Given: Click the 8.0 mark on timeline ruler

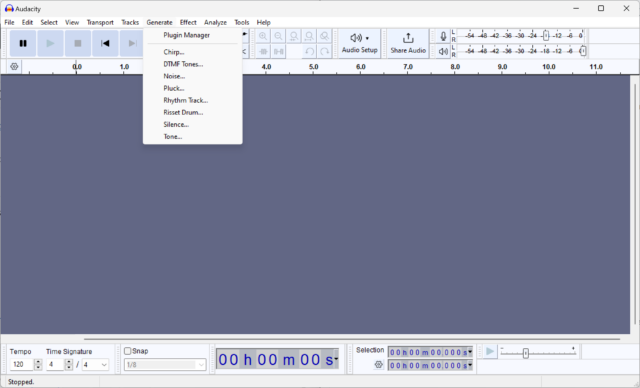Looking at the screenshot, I should 455,67.
